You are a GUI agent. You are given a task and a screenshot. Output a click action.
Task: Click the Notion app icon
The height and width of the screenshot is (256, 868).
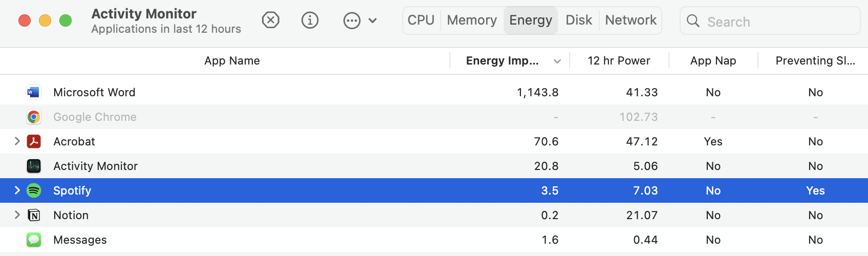(34, 215)
